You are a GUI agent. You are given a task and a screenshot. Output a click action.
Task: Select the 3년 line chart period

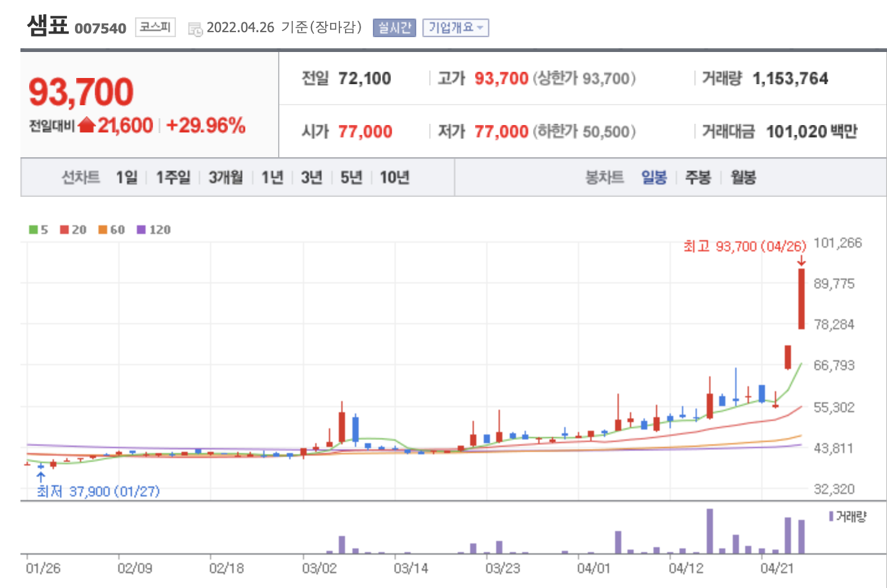click(x=312, y=178)
